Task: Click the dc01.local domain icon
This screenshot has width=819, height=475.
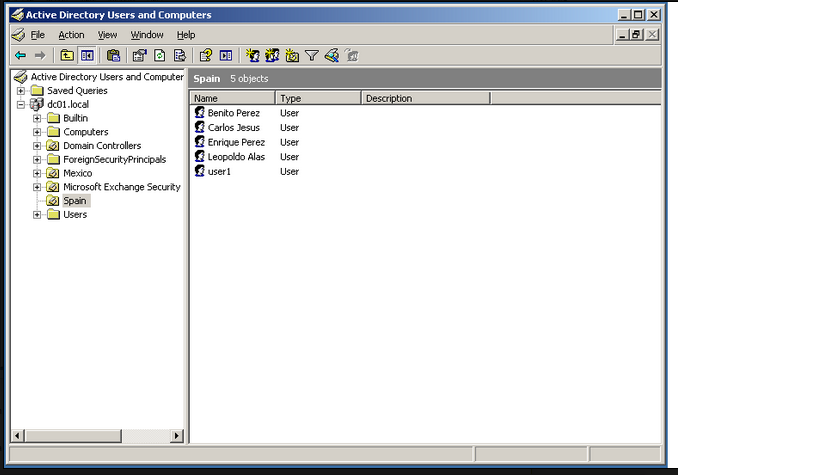Action: tap(37, 105)
